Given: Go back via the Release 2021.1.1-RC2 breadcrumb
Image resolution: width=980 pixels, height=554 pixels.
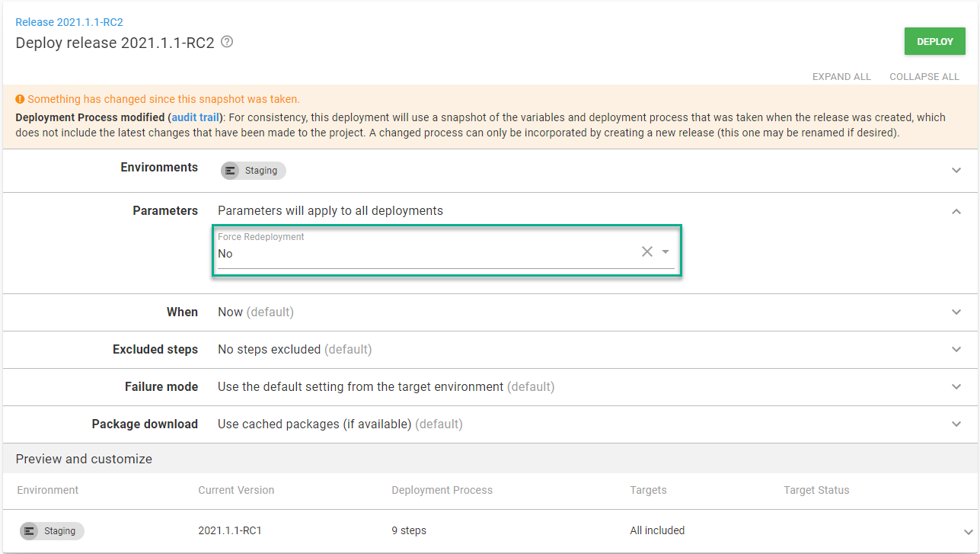Looking at the screenshot, I should tap(69, 21).
